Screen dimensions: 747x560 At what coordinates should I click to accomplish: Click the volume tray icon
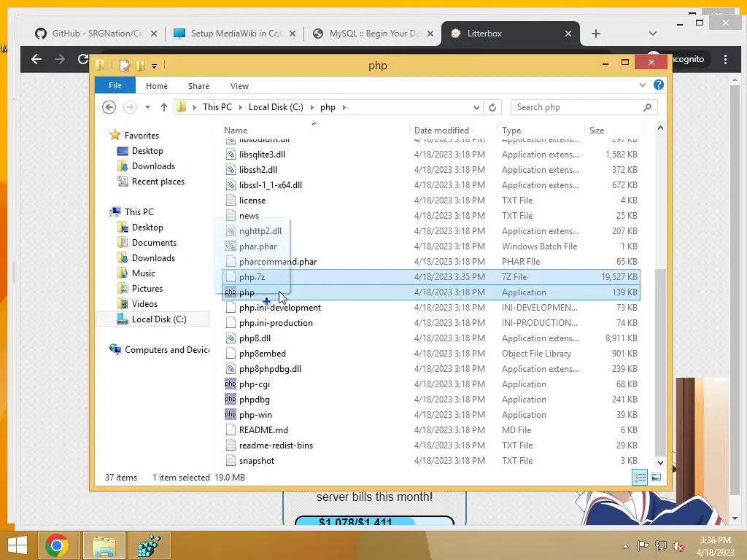pyautogui.click(x=678, y=545)
